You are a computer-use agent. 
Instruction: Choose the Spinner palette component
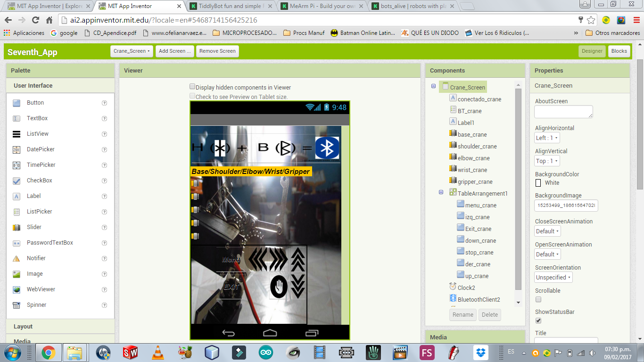37,305
